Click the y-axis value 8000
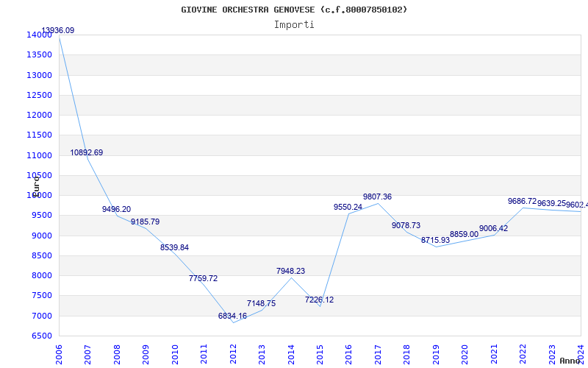Image resolution: width=588 pixels, height=368 pixels. [42, 275]
